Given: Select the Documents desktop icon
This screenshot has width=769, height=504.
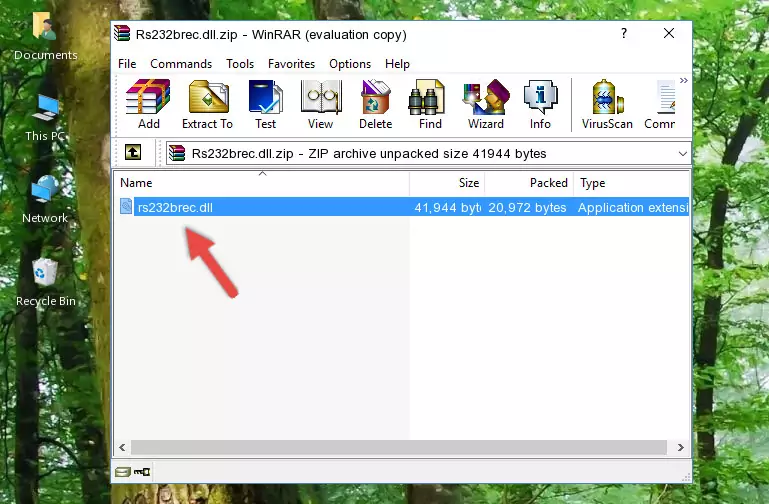Looking at the screenshot, I should click(46, 37).
